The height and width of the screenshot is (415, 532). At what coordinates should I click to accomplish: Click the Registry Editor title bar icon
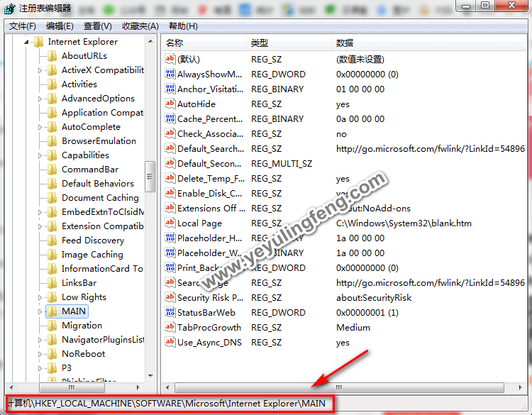(x=9, y=8)
